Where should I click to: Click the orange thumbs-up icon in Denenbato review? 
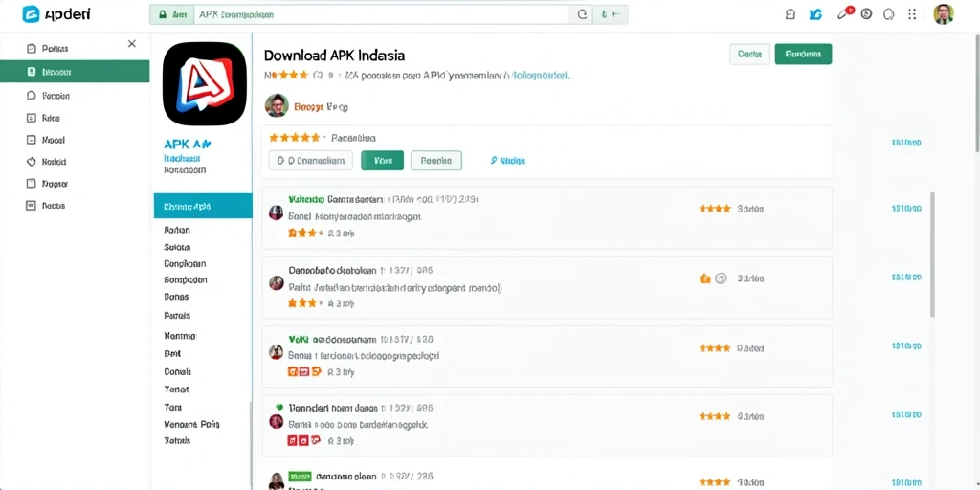[x=705, y=278]
